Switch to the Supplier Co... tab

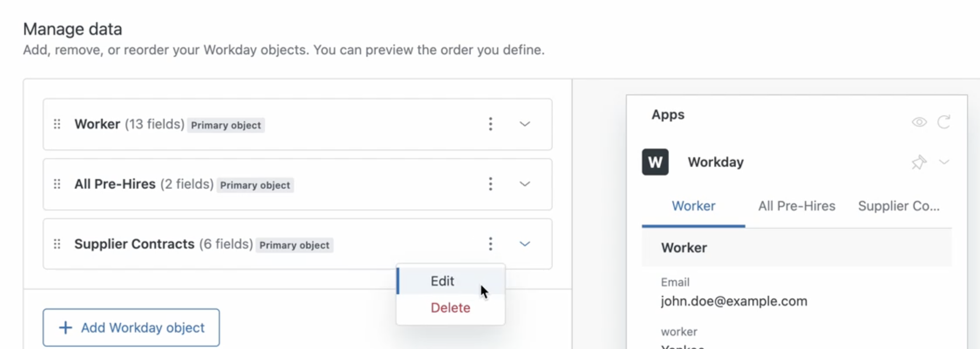(899, 206)
